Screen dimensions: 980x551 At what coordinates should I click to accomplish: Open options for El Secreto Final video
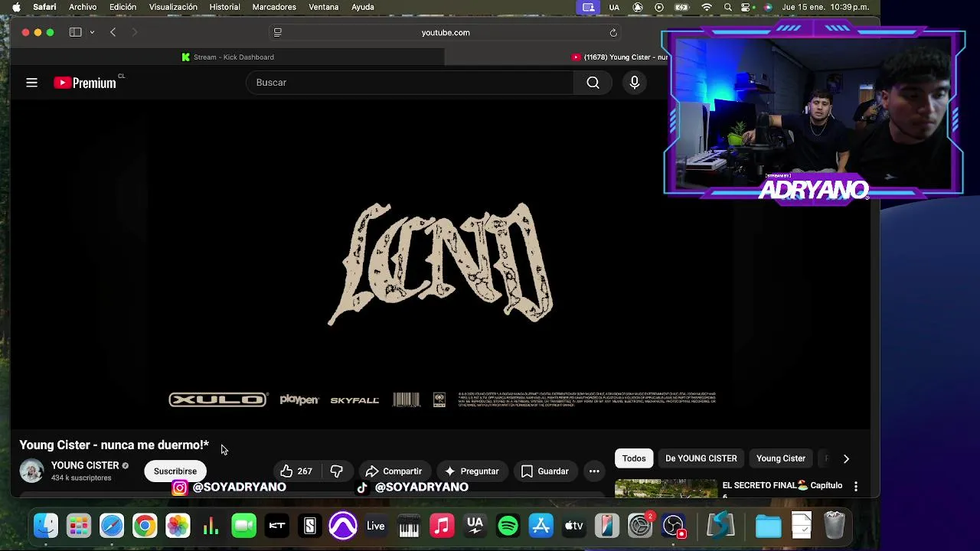pyautogui.click(x=856, y=486)
